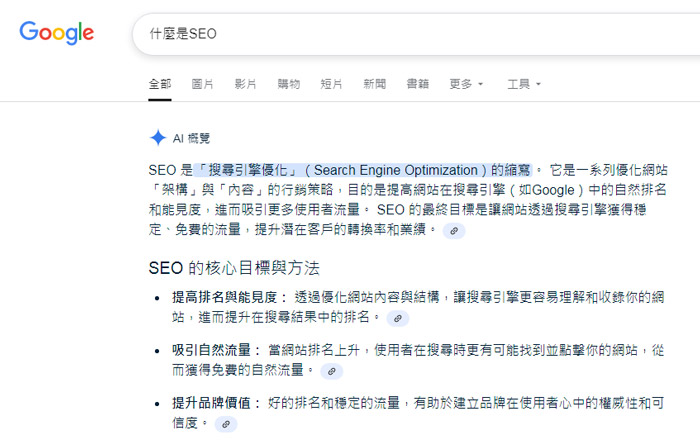This screenshot has width=700, height=447.
Task: Switch to the 圖片 tab
Action: coord(202,84)
